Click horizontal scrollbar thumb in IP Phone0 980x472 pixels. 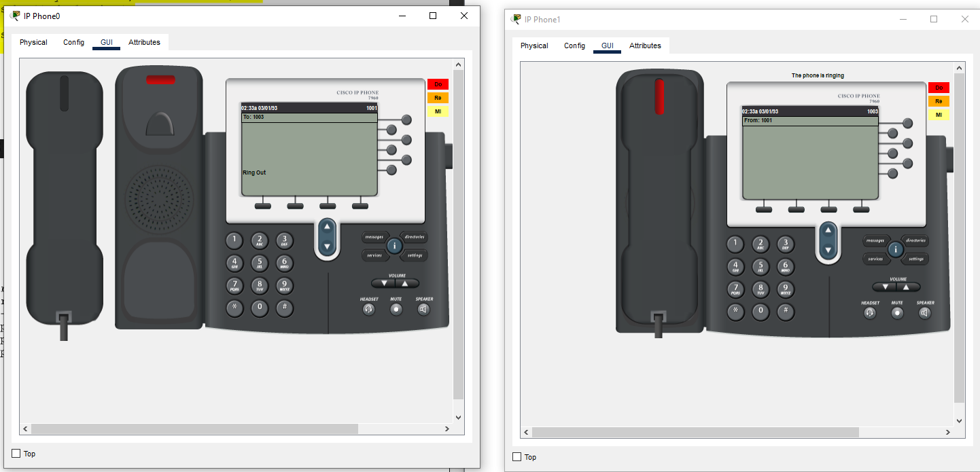pyautogui.click(x=194, y=429)
